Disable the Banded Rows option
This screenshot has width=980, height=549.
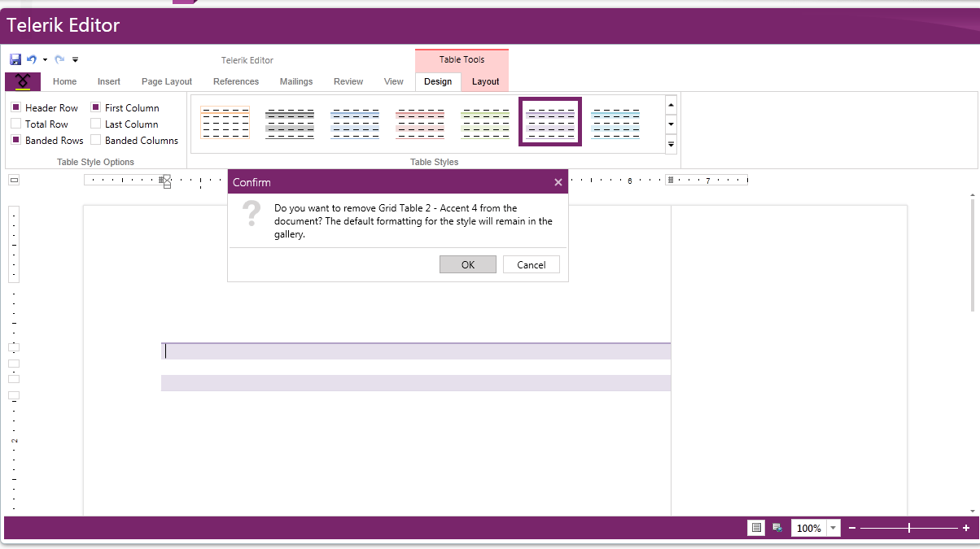click(17, 140)
